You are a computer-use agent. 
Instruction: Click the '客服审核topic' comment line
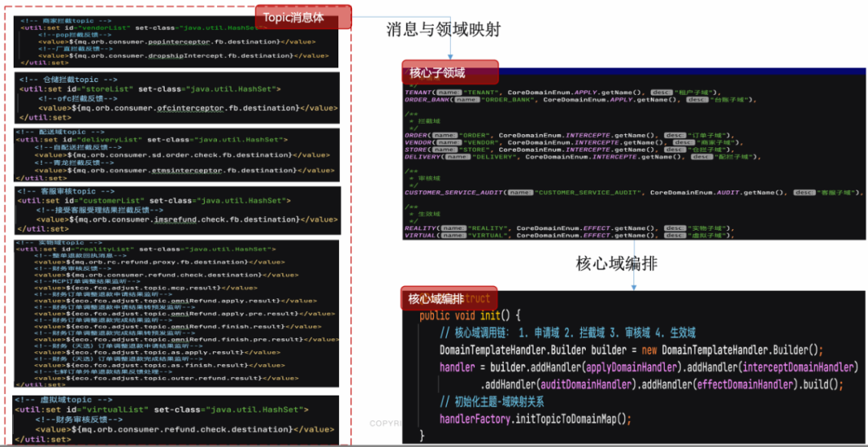click(x=68, y=191)
